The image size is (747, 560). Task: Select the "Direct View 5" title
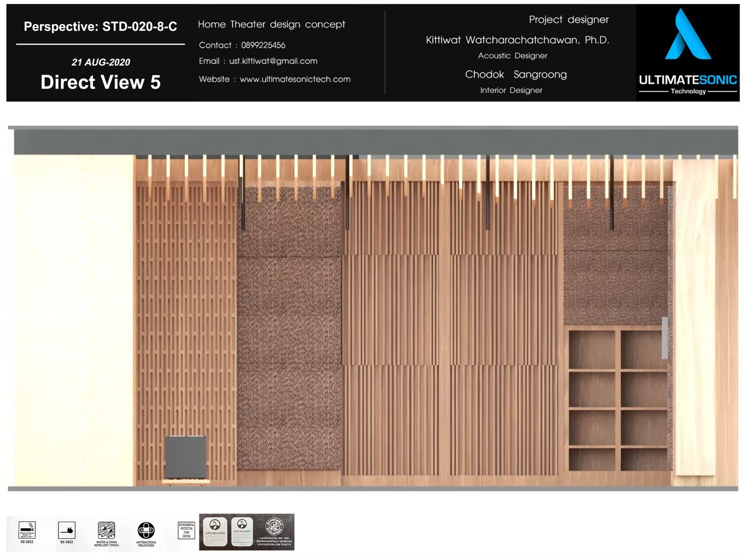101,82
